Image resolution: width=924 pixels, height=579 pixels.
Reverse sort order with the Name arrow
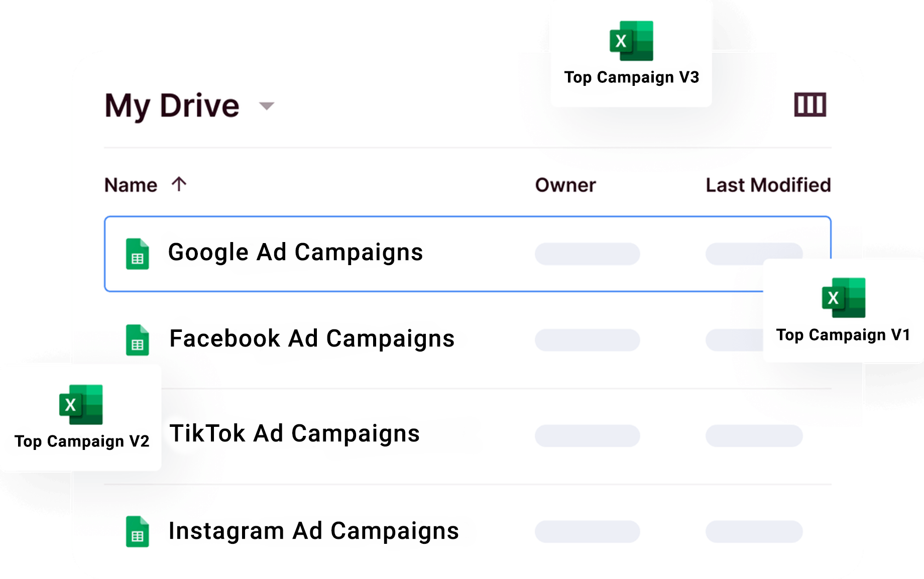tap(179, 184)
